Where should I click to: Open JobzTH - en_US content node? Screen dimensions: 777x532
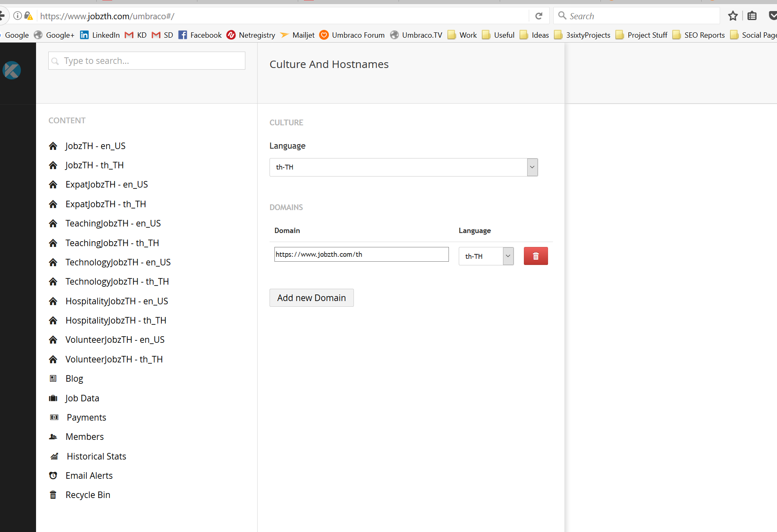pos(95,146)
